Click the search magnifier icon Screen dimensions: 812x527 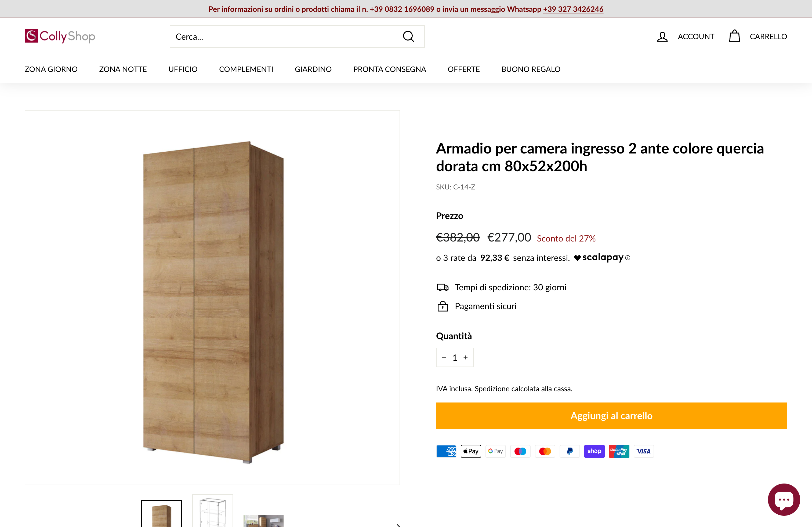pos(408,36)
